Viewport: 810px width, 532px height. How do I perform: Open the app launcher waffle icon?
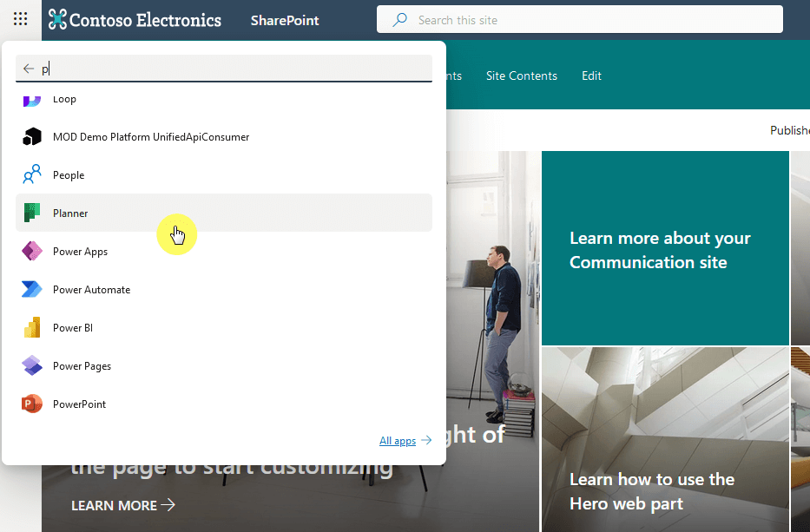(20, 20)
